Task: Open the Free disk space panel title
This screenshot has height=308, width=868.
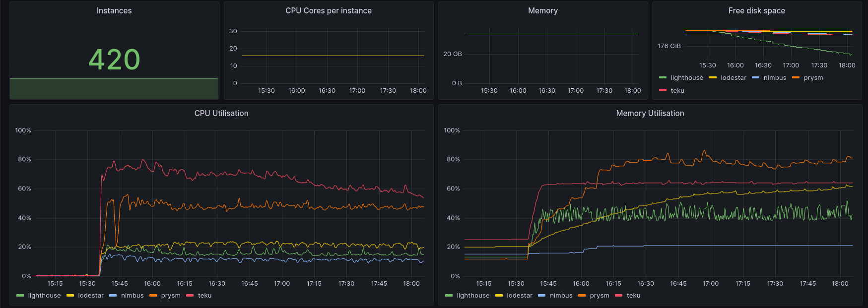Action: (757, 11)
